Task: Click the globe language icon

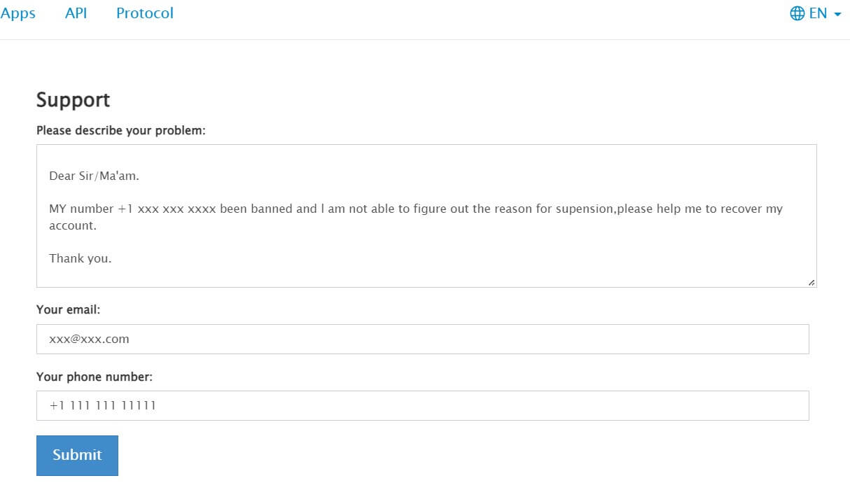Action: [797, 13]
